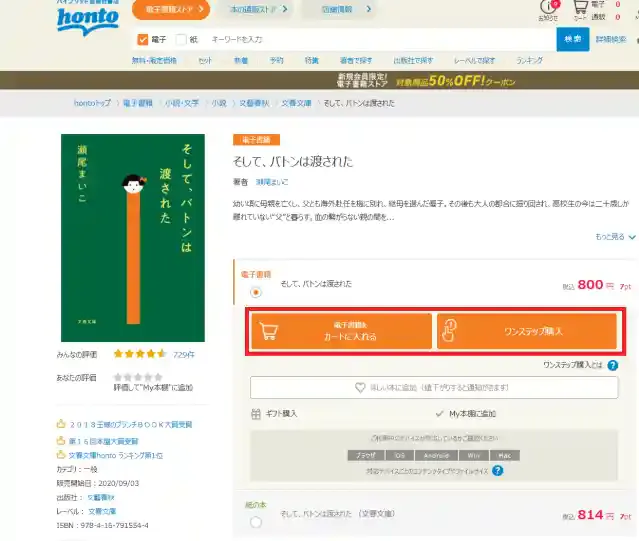Open the 店舗情報 tab
The image size is (639, 541).
[x=339, y=9]
